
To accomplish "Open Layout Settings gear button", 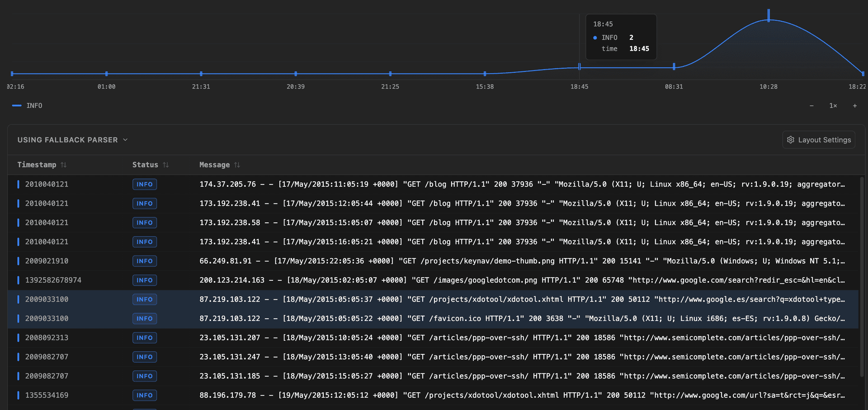I will [x=818, y=140].
